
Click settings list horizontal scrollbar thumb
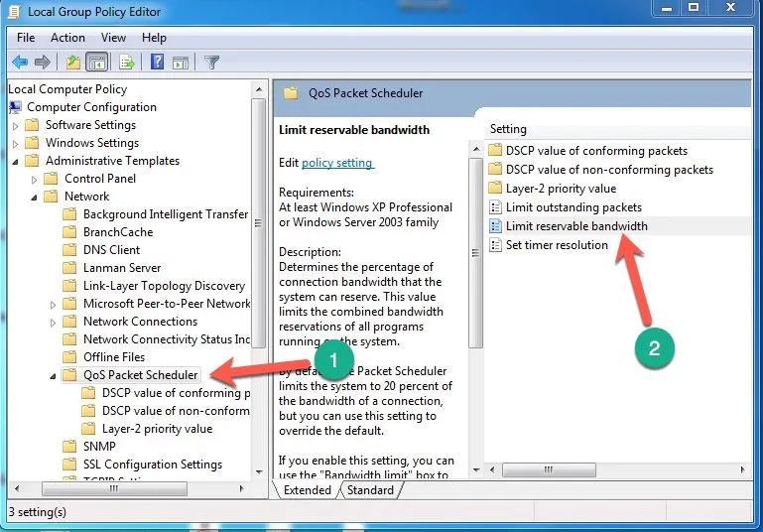point(549,469)
